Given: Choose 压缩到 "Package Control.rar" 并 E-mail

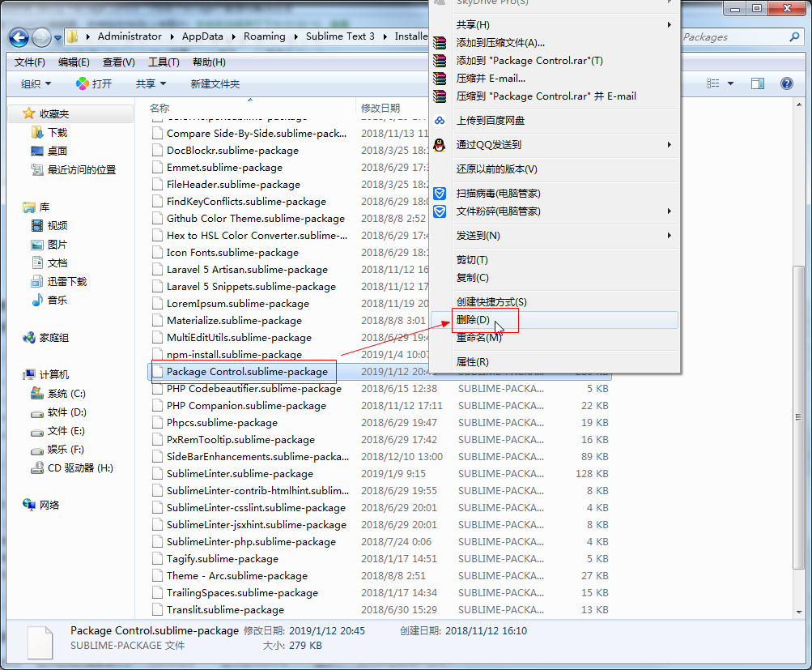Looking at the screenshot, I should pyautogui.click(x=555, y=96).
